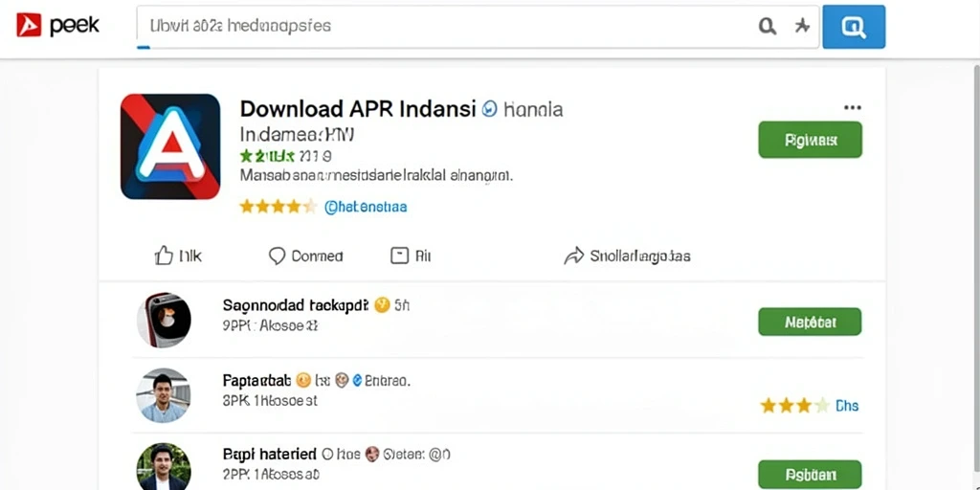Open the @hatenetiaa link
The height and width of the screenshot is (490, 980).
pyautogui.click(x=366, y=207)
